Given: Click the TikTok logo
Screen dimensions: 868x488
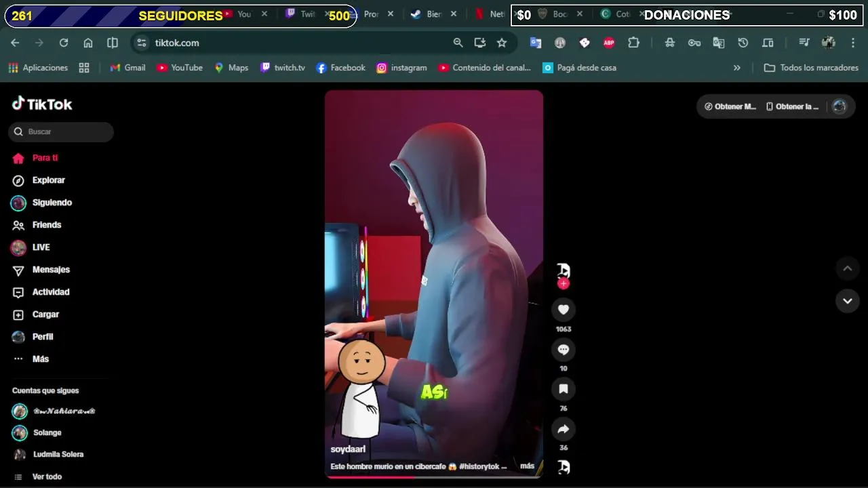Looking at the screenshot, I should (x=42, y=104).
